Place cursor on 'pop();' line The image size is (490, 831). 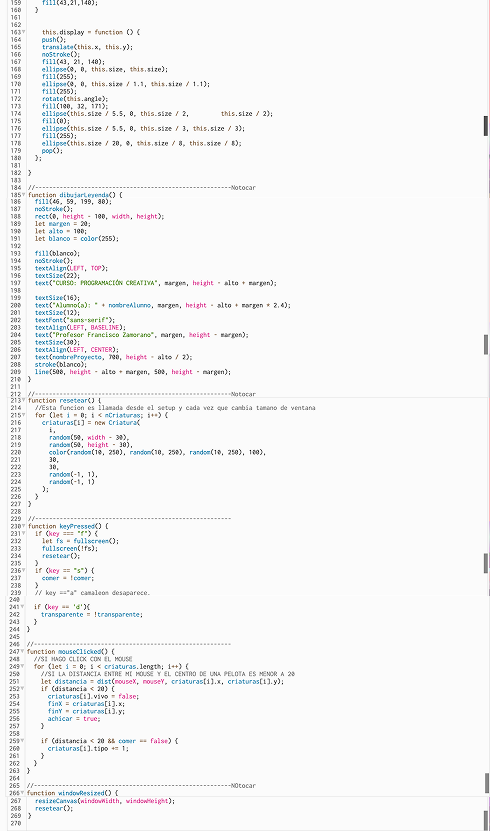click(52, 151)
